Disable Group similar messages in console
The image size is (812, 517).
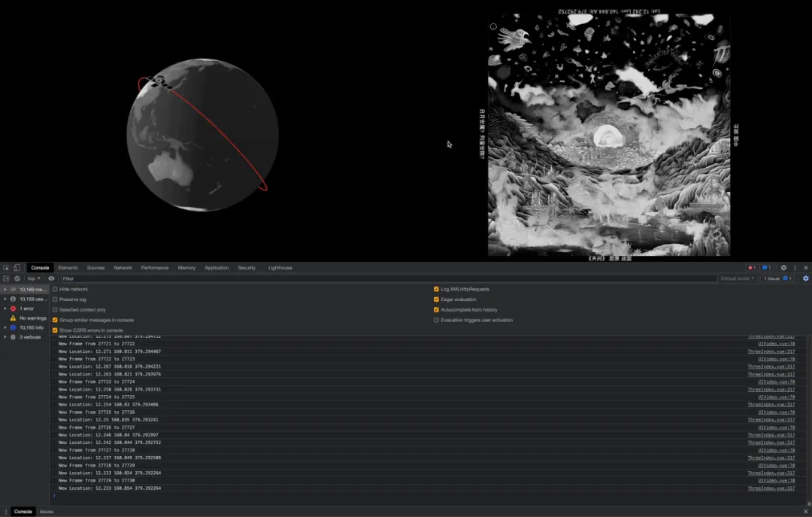pos(55,320)
